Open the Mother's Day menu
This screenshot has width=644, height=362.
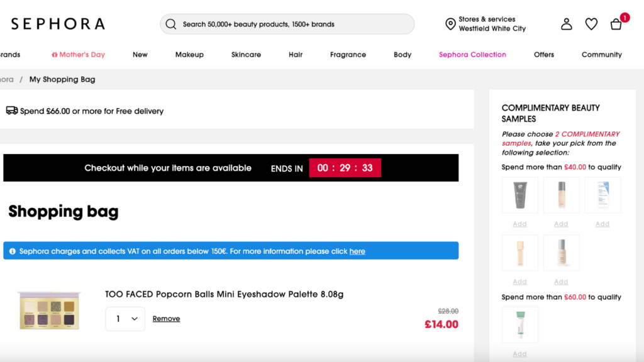click(x=78, y=55)
